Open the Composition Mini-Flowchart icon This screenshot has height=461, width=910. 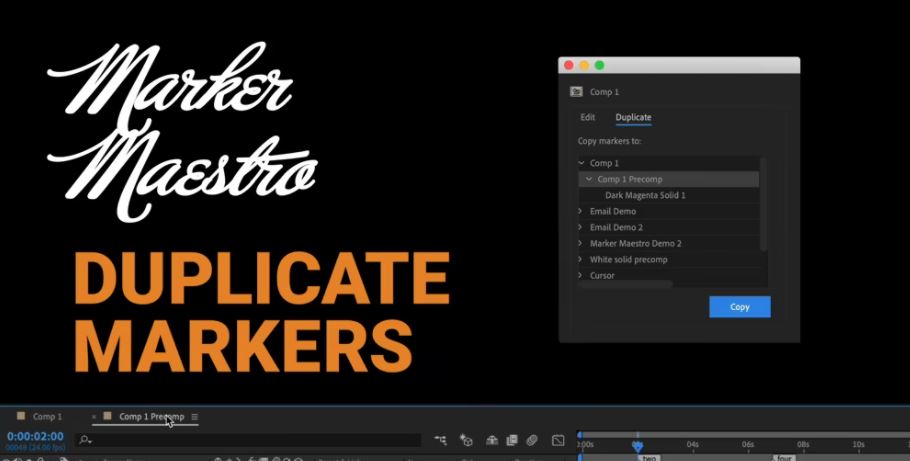440,440
